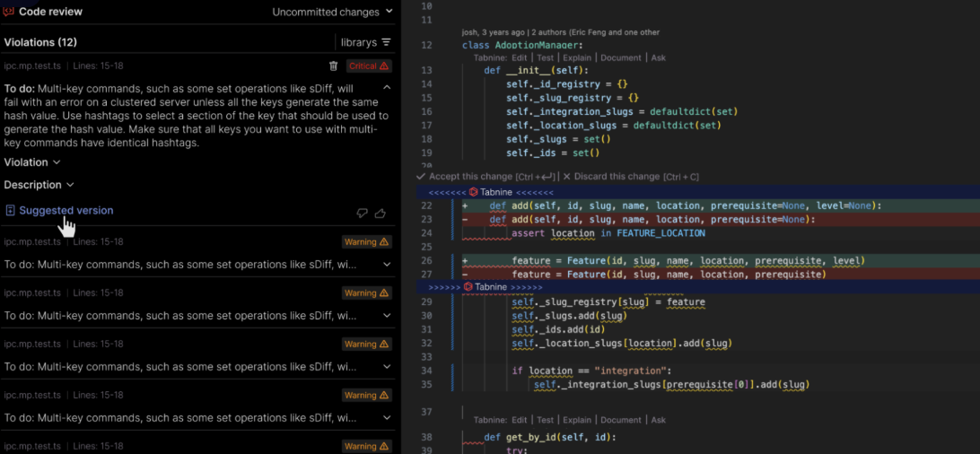The width and height of the screenshot is (980, 454).
Task: Click the def get_by_id(self, id) line
Action: pos(550,437)
